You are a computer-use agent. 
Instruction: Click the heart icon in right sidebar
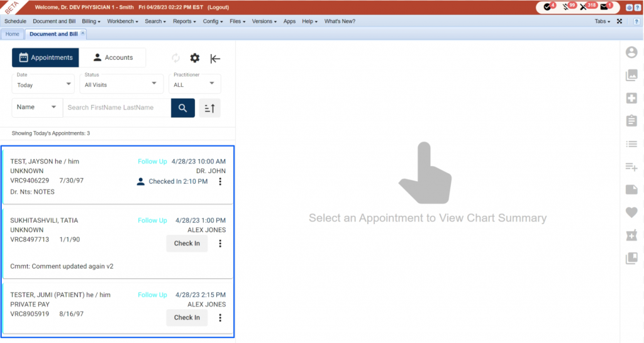tap(631, 212)
